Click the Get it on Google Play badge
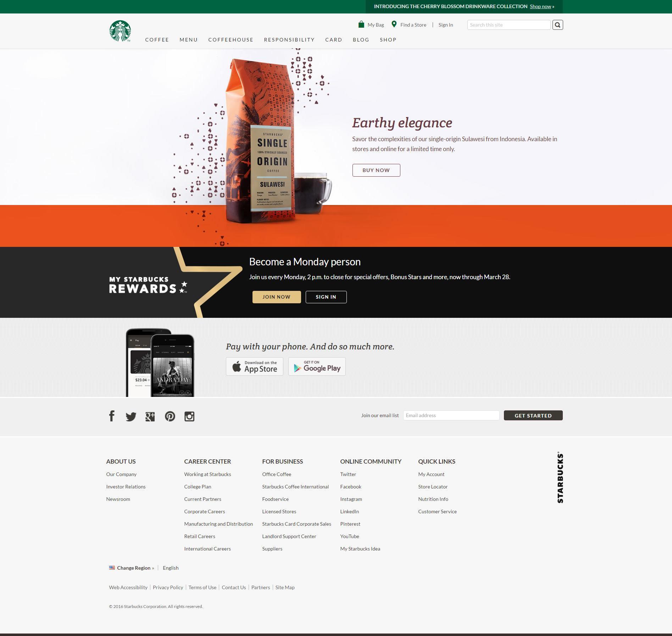This screenshot has width=672, height=636. click(x=317, y=366)
